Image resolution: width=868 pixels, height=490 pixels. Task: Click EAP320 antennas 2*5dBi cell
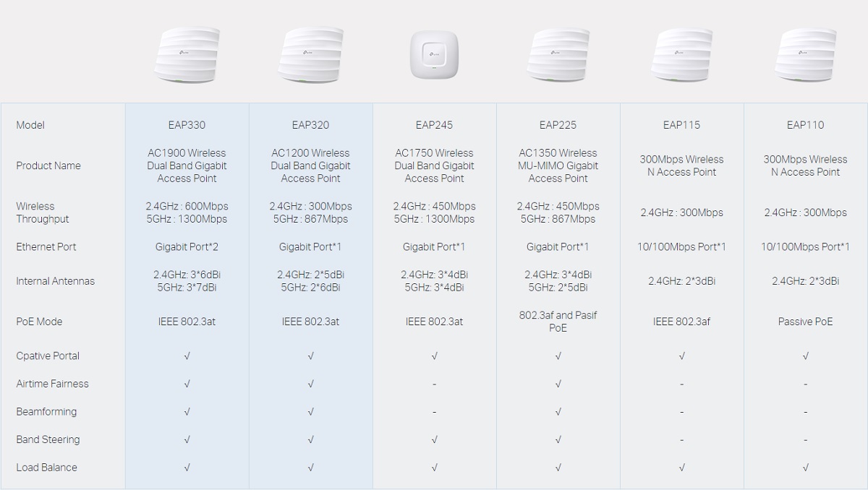tap(310, 281)
